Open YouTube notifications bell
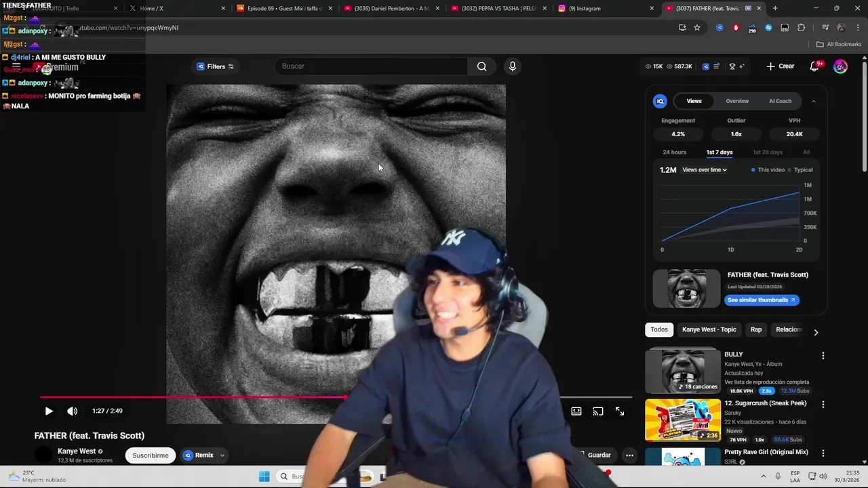 [815, 66]
